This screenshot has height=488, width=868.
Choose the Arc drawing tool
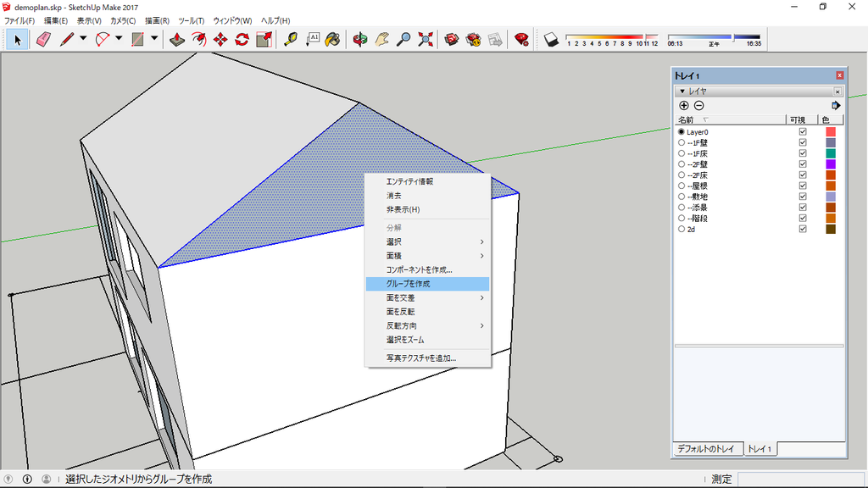pyautogui.click(x=103, y=39)
